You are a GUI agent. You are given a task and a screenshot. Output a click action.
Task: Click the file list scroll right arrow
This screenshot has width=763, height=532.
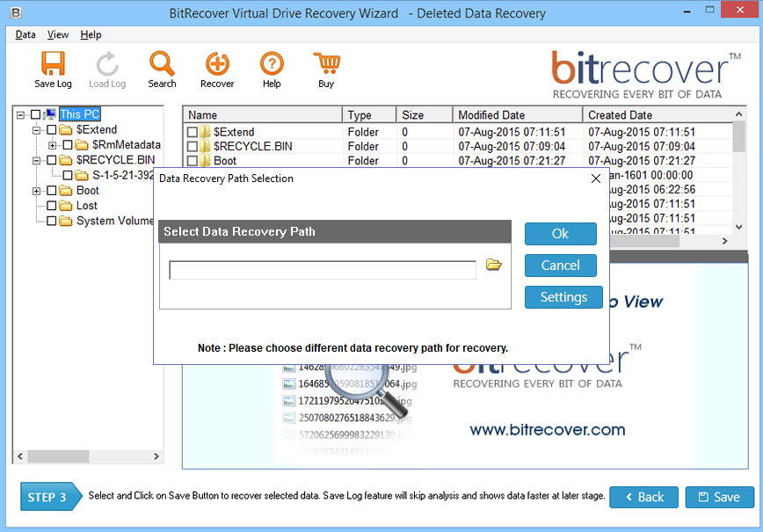(x=724, y=241)
